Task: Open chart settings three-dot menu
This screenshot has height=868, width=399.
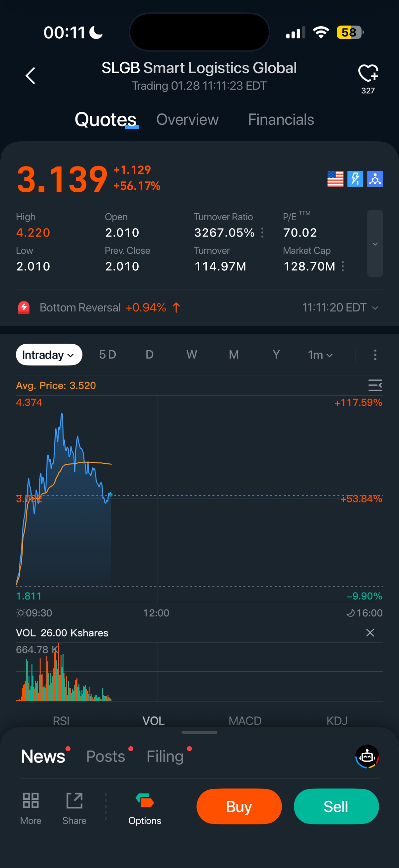Action: [375, 355]
